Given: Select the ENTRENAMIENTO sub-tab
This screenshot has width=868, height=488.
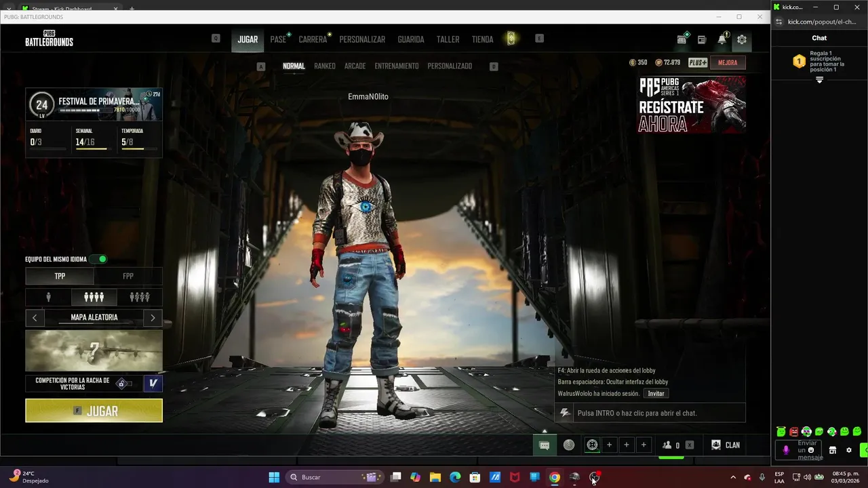Looking at the screenshot, I should coord(397,66).
